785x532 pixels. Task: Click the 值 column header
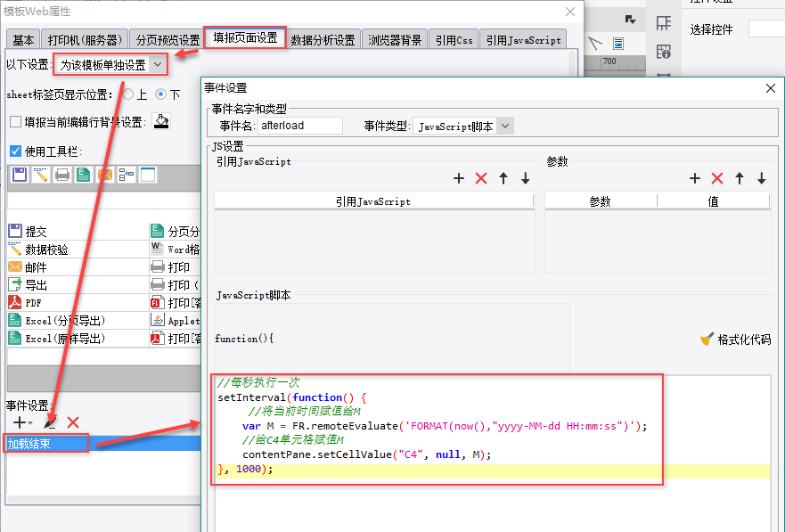[x=714, y=201]
